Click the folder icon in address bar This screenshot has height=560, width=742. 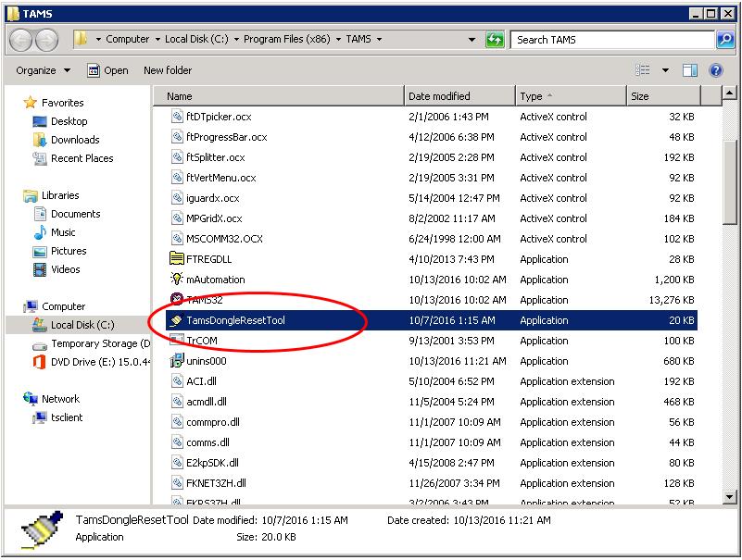click(81, 39)
